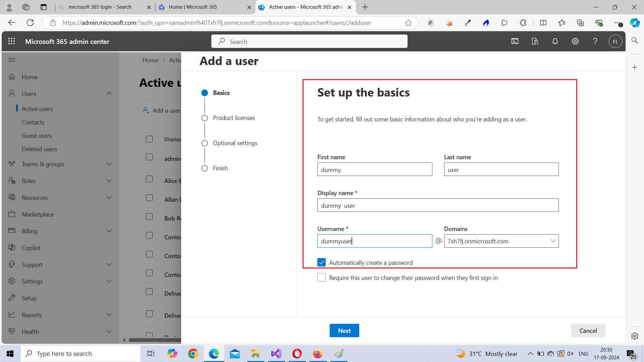The width and height of the screenshot is (644, 362).
Task: Click Edge Copilot icon in toolbar
Action: 635,23
